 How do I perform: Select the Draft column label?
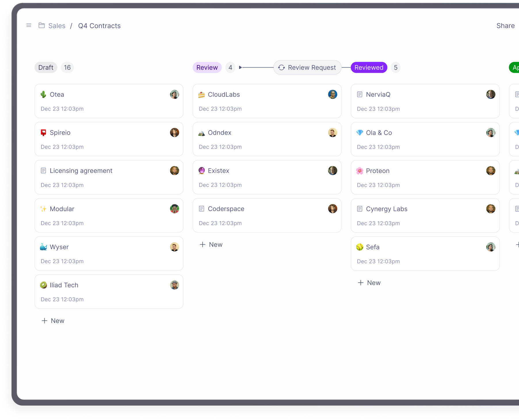46,67
